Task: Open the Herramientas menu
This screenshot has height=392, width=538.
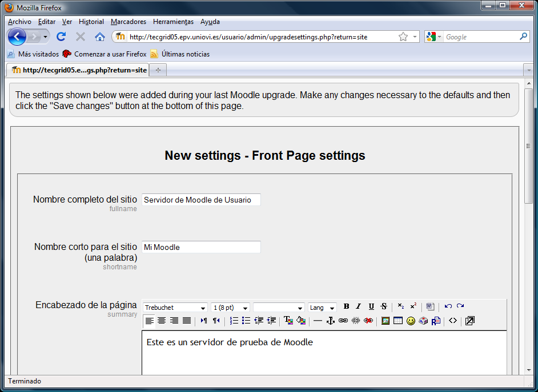Action: pyautogui.click(x=173, y=22)
